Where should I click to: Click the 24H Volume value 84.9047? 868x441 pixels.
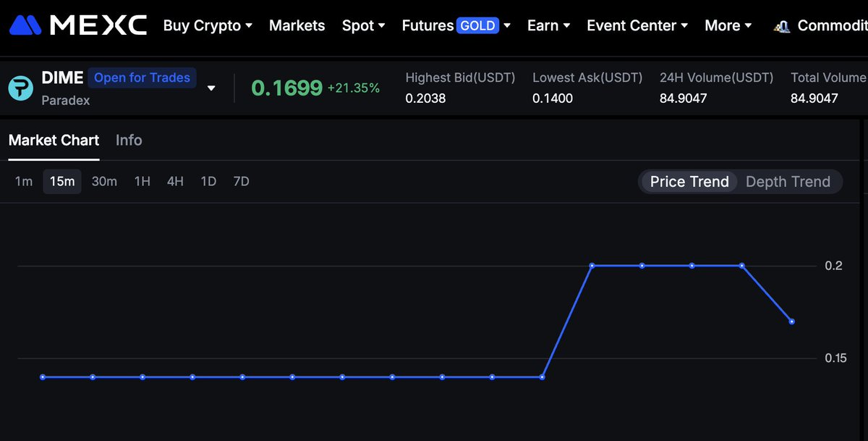[x=684, y=98]
